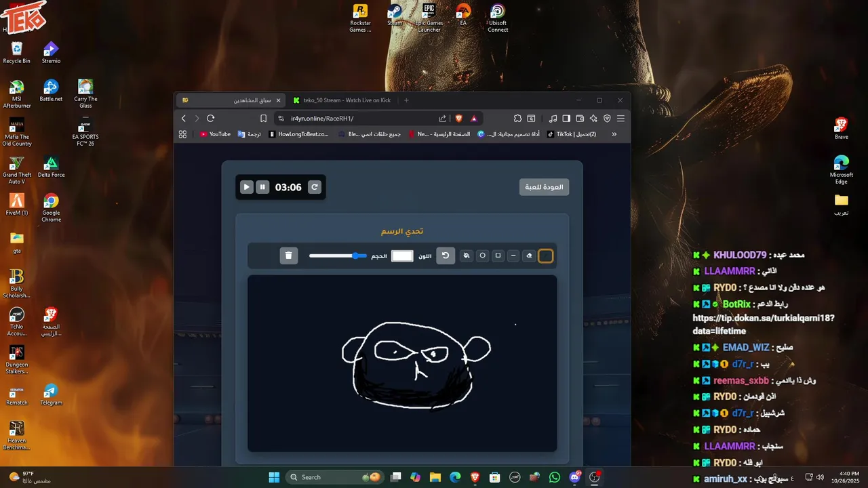Screen dimensions: 868x488
Task: Open the Brave Wallet icon
Action: [x=580, y=118]
